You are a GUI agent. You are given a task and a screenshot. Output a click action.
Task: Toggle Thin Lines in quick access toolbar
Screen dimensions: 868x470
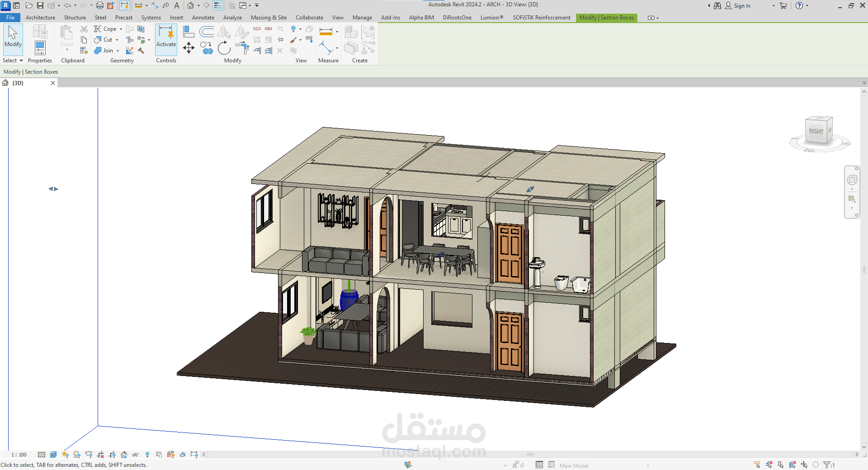218,5
